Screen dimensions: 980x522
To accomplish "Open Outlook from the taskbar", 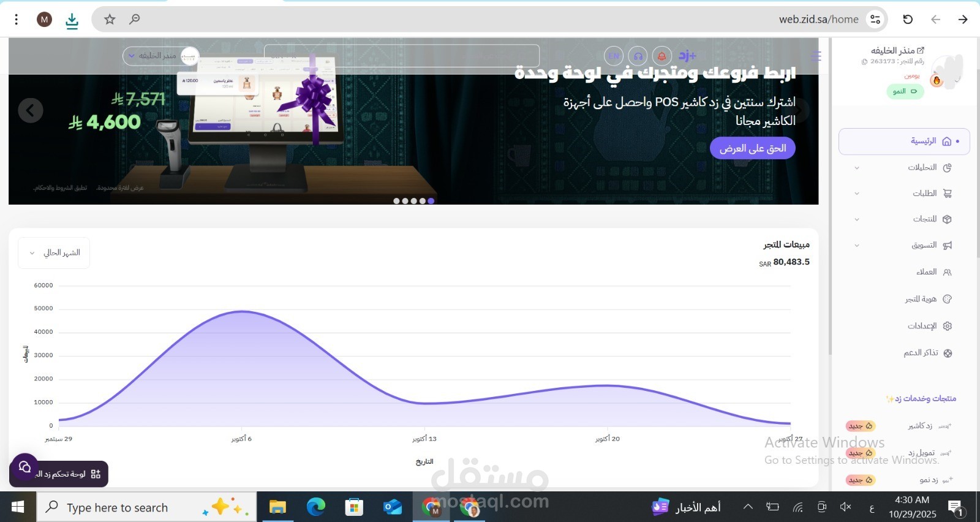I will (393, 507).
